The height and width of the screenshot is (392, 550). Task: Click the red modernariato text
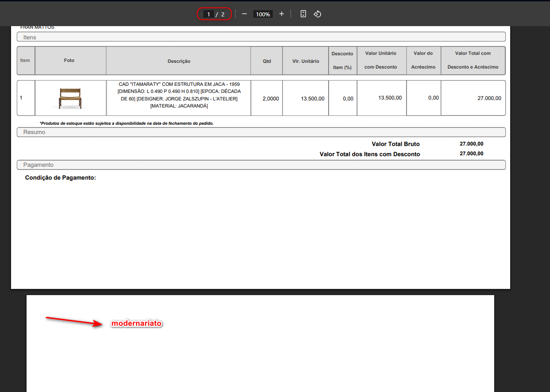tap(136, 323)
